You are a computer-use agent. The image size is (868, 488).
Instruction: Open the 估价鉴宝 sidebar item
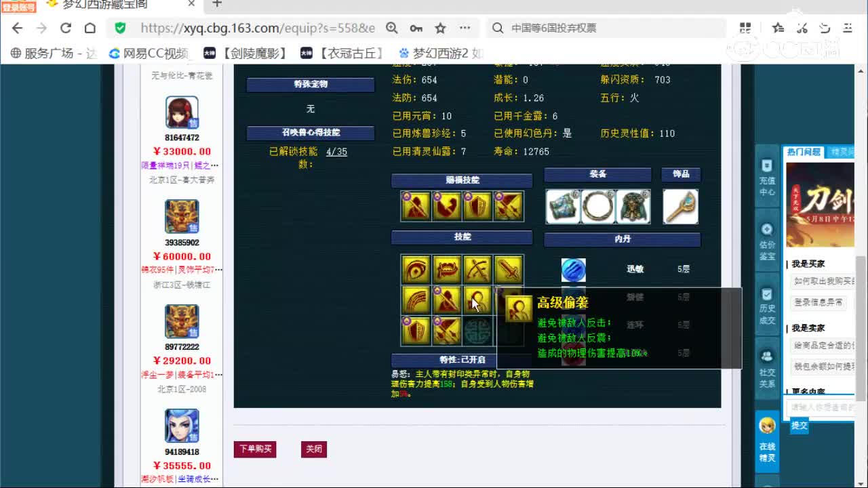coord(767,242)
